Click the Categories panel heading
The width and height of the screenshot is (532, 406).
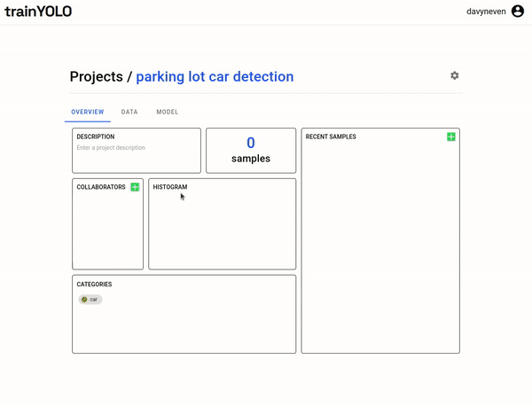94,285
